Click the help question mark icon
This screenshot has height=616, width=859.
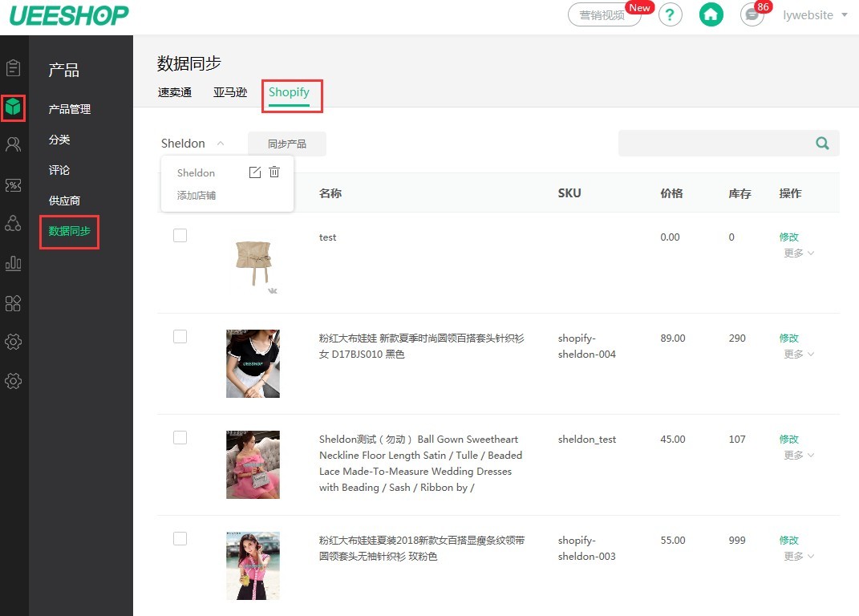[670, 14]
